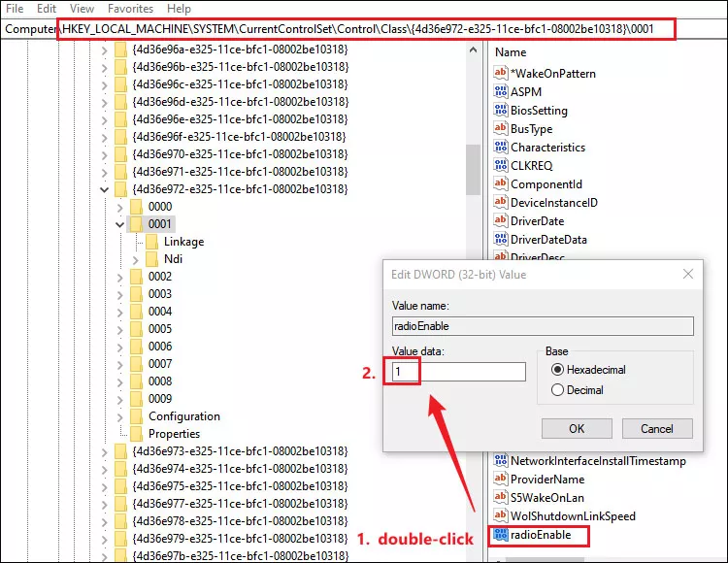Select the DriverDateData value name

(x=548, y=240)
